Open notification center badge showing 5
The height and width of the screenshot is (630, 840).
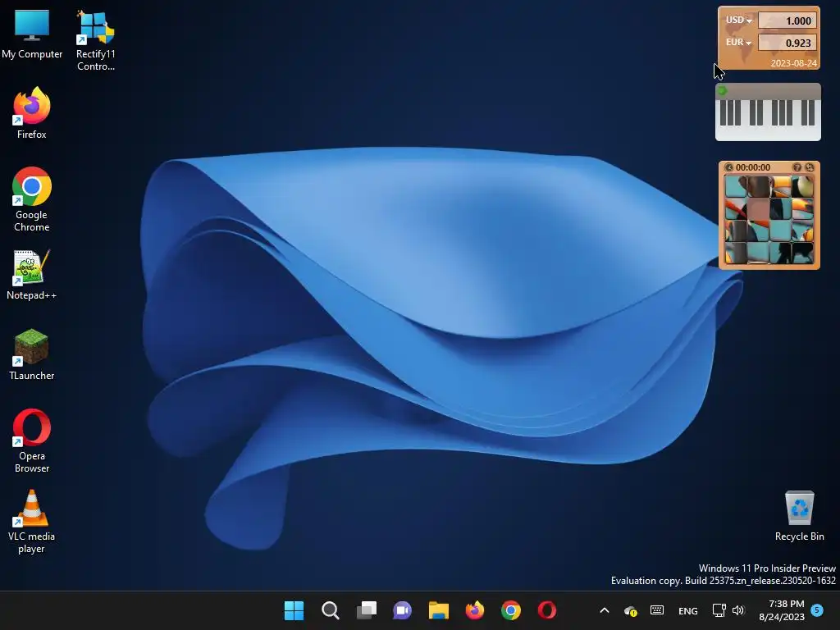tap(817, 609)
